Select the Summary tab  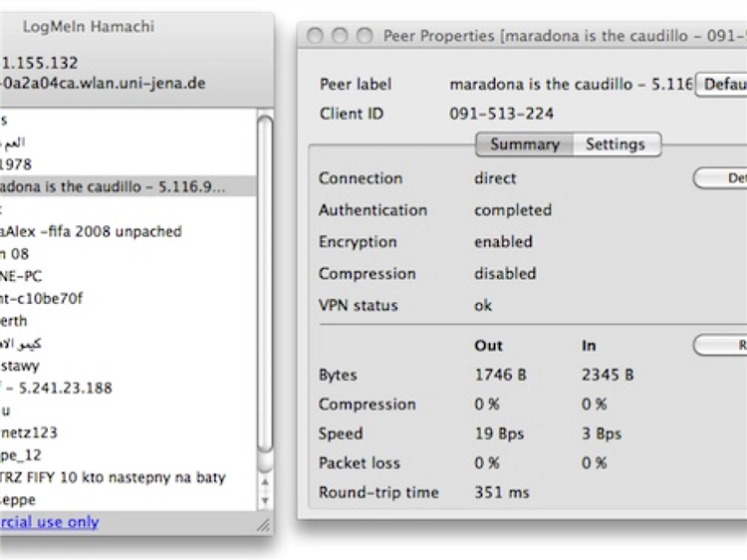pos(525,144)
